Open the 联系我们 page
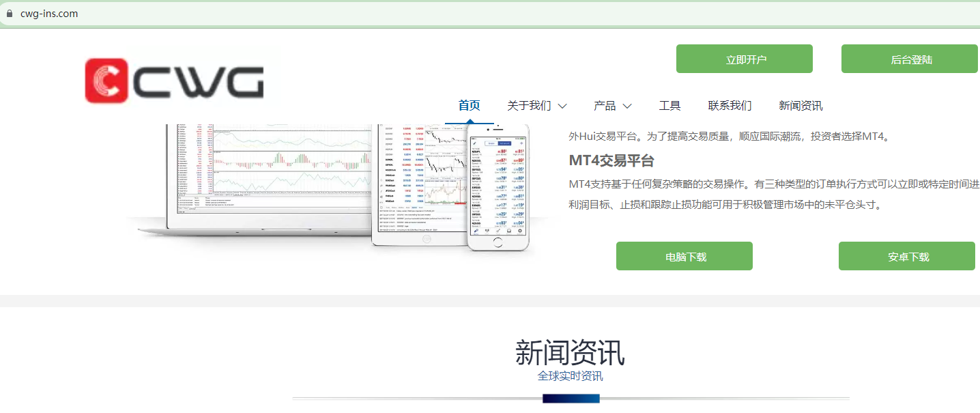This screenshot has width=980, height=413. pos(730,106)
